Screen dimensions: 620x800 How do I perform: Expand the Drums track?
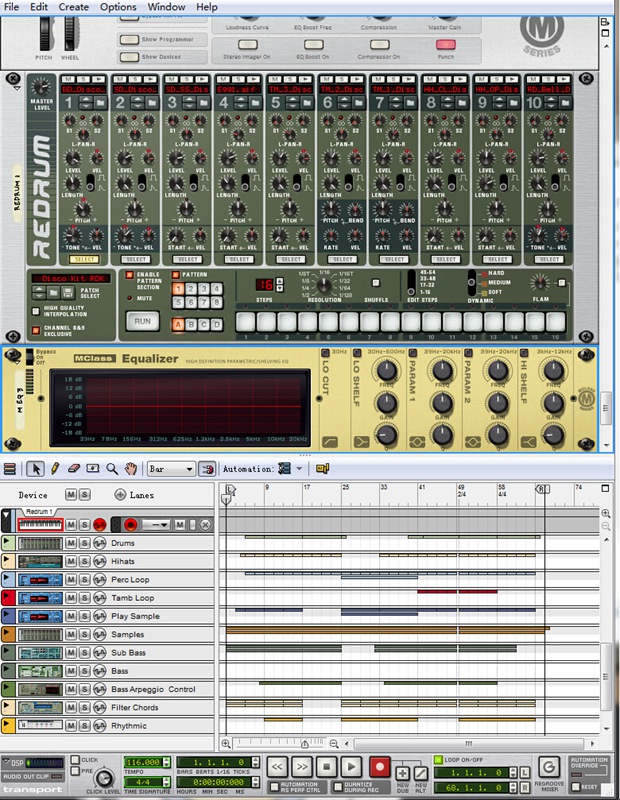8,543
